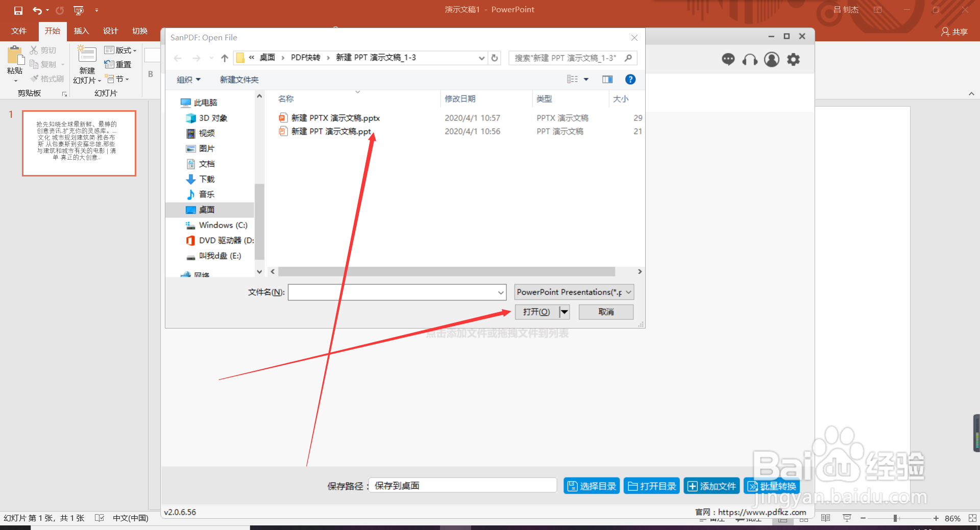Click 新建文件夹 (New folder) button

click(x=239, y=80)
